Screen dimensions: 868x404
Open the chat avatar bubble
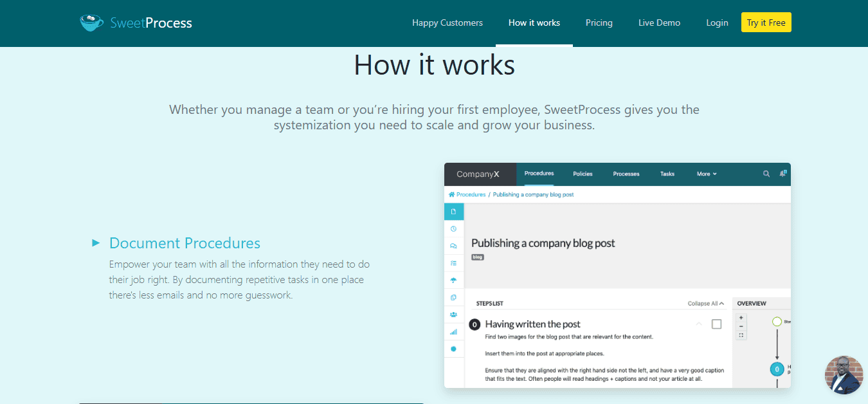(x=844, y=375)
